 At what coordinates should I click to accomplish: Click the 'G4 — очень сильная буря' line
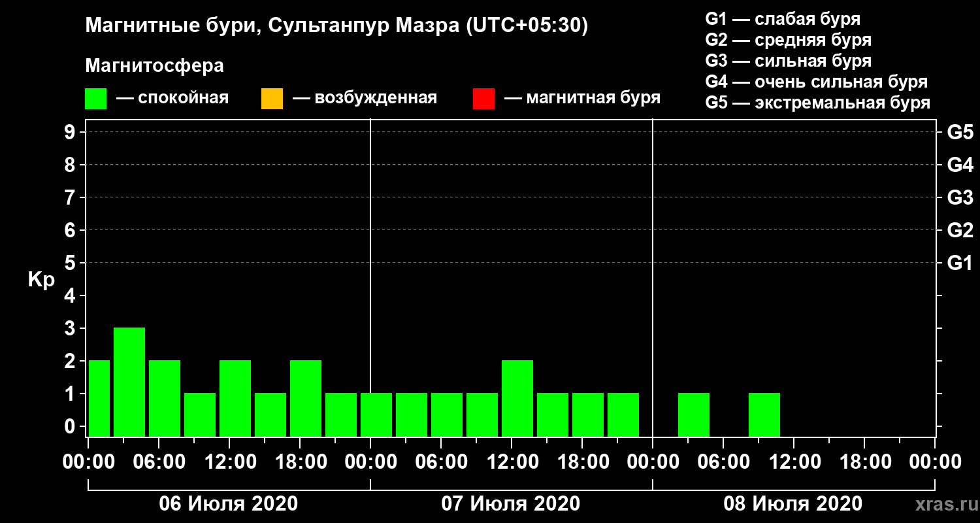817,82
